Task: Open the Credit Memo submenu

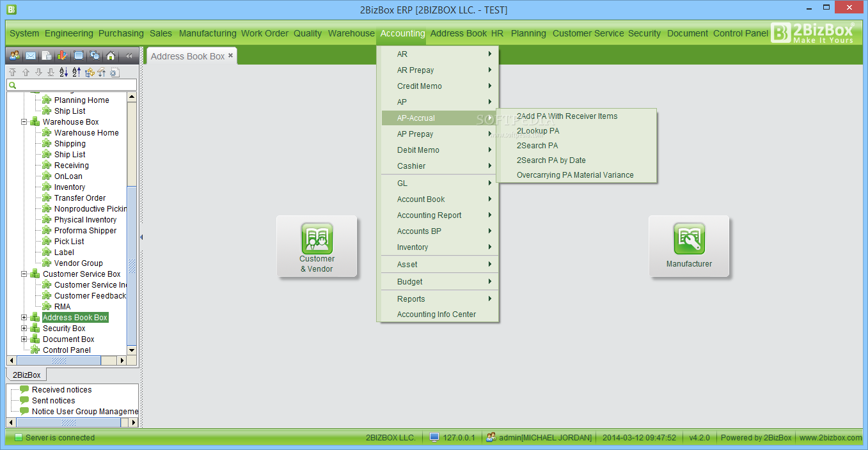Action: pyautogui.click(x=439, y=86)
